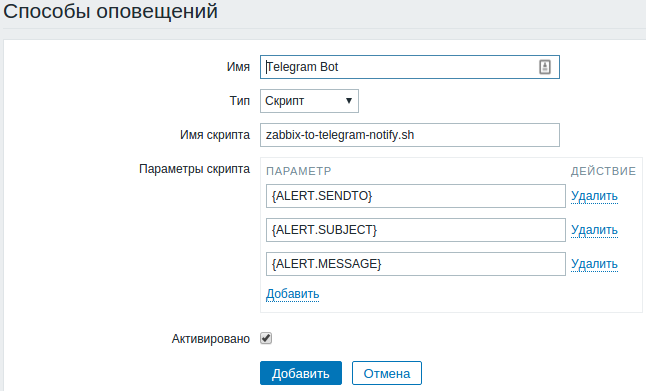
Task: Click the autofill icon in the Имя field
Action: [545, 67]
